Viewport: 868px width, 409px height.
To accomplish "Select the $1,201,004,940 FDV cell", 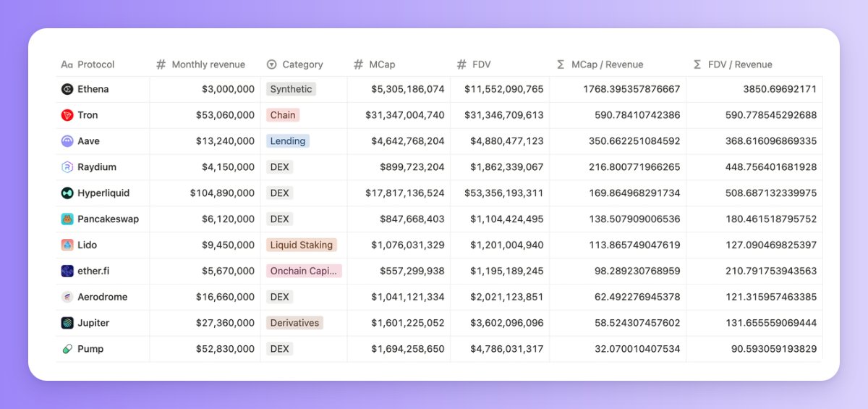I will 500,245.
